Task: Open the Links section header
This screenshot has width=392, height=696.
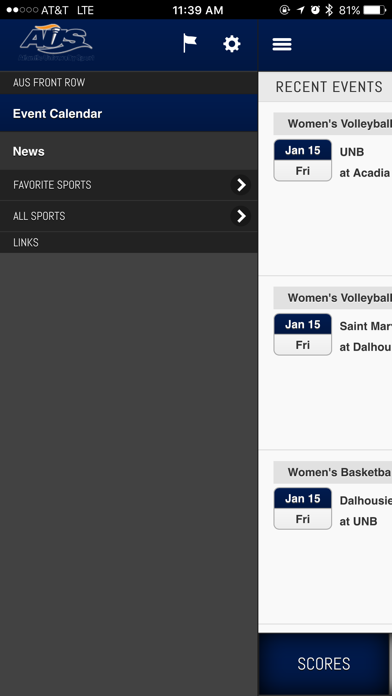Action: pos(129,242)
